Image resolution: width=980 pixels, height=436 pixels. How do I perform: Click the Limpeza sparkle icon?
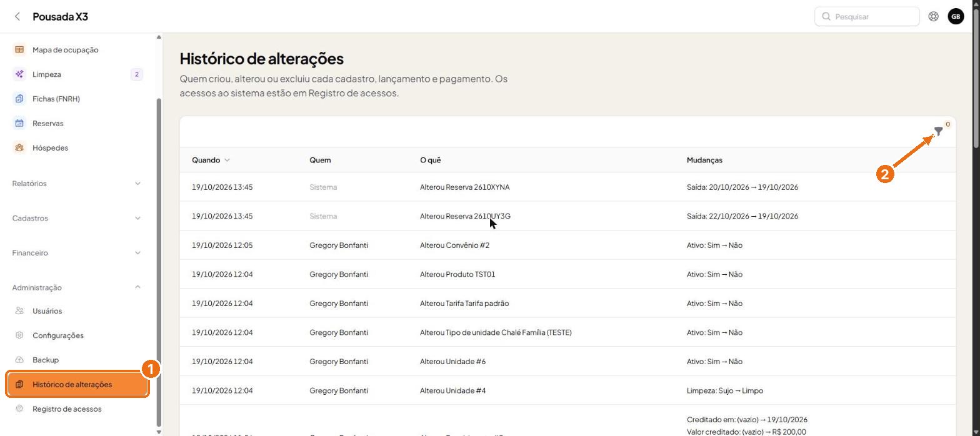point(19,74)
